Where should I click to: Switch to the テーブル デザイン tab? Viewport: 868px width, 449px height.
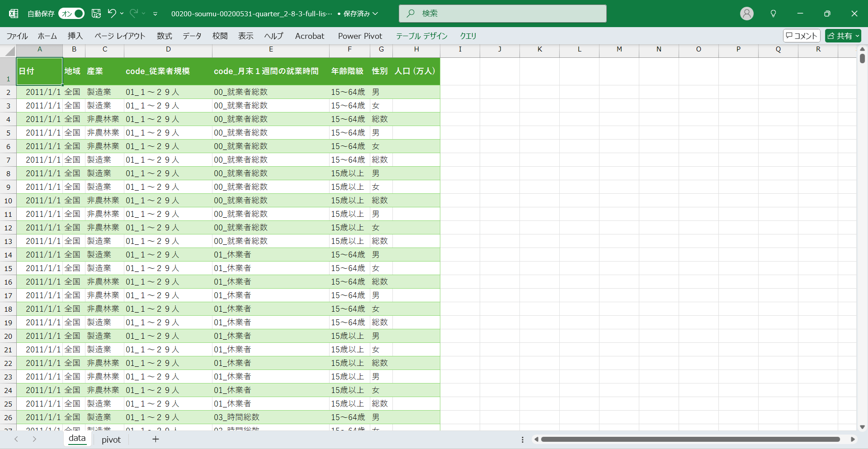coord(421,36)
